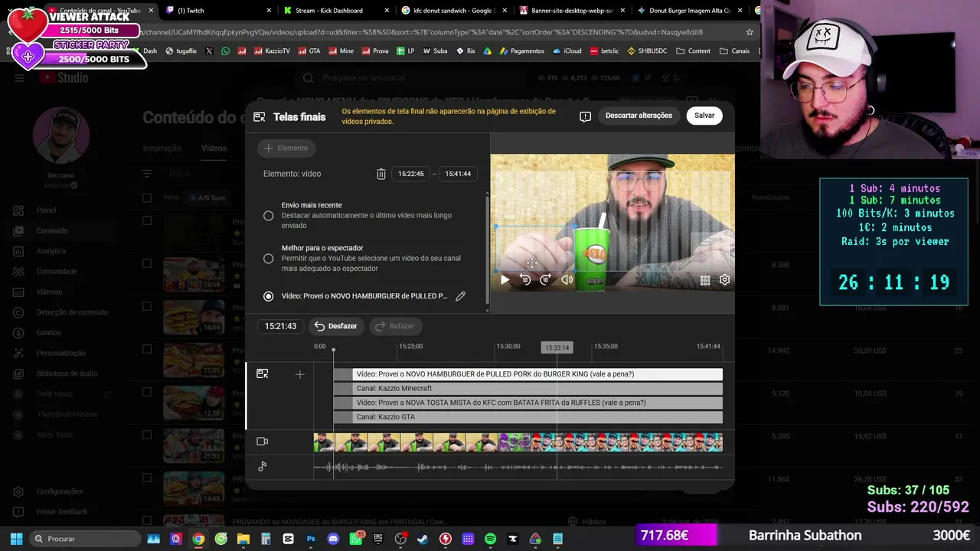The image size is (980, 551).
Task: Select 'Melhor para o espectador' radio option
Action: point(268,259)
